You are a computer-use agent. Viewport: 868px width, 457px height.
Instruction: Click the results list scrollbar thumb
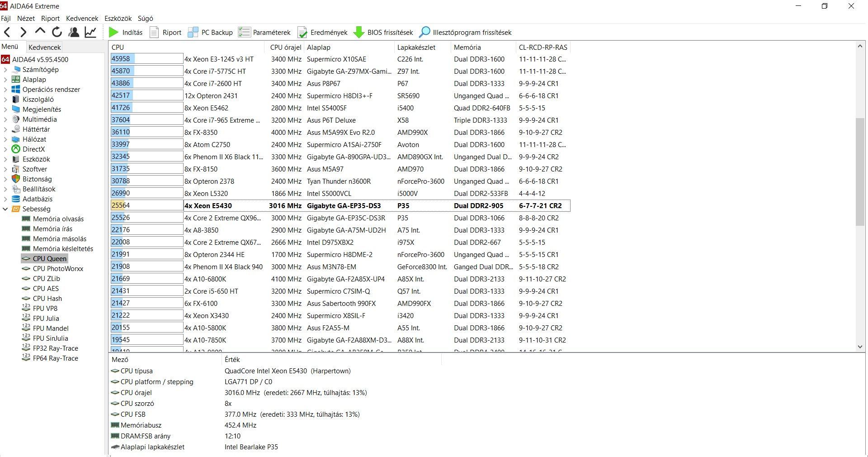pyautogui.click(x=860, y=172)
